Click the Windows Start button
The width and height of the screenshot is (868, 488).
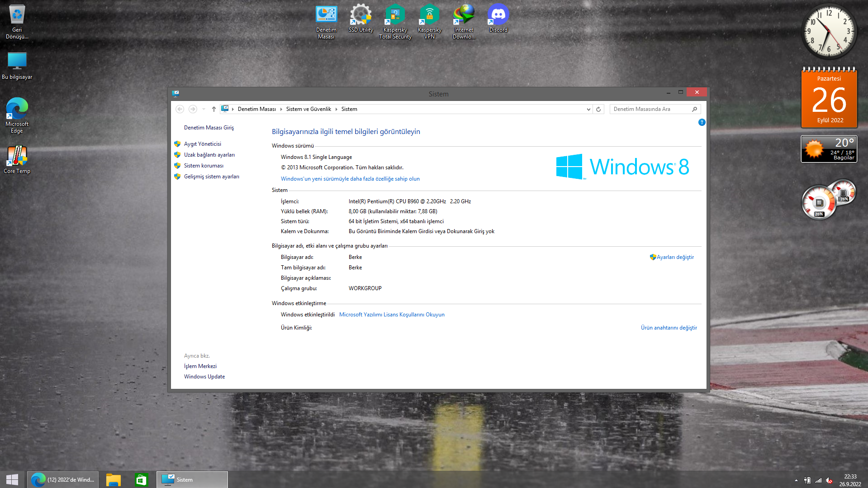click(x=12, y=479)
